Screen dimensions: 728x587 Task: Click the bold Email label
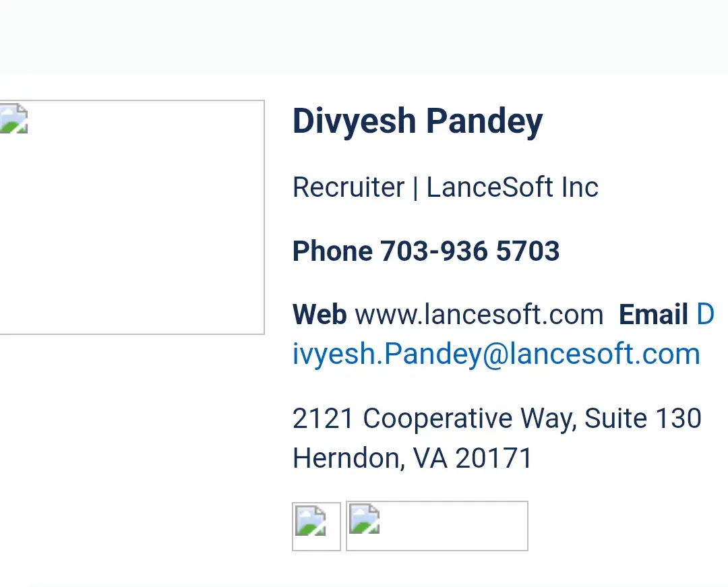click(653, 315)
